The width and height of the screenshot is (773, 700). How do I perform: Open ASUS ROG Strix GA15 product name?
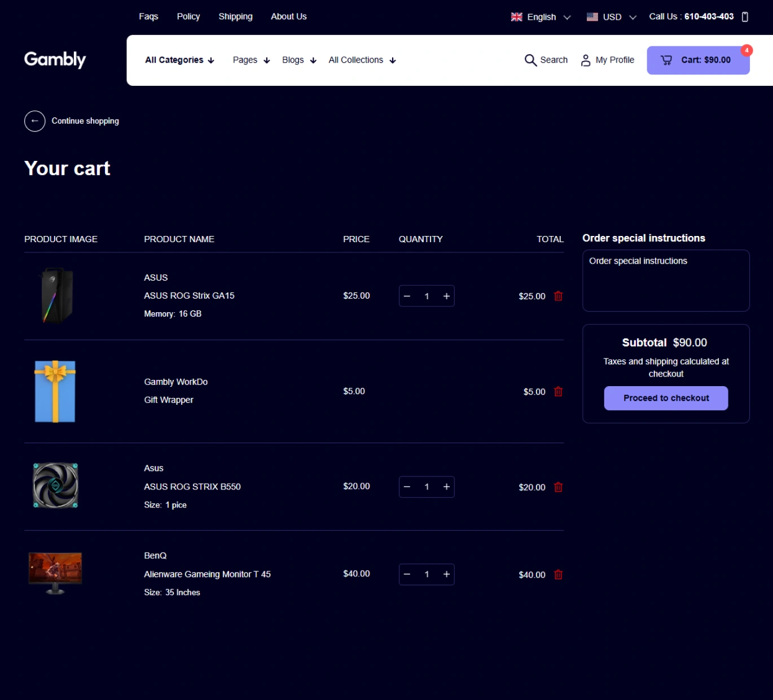189,295
